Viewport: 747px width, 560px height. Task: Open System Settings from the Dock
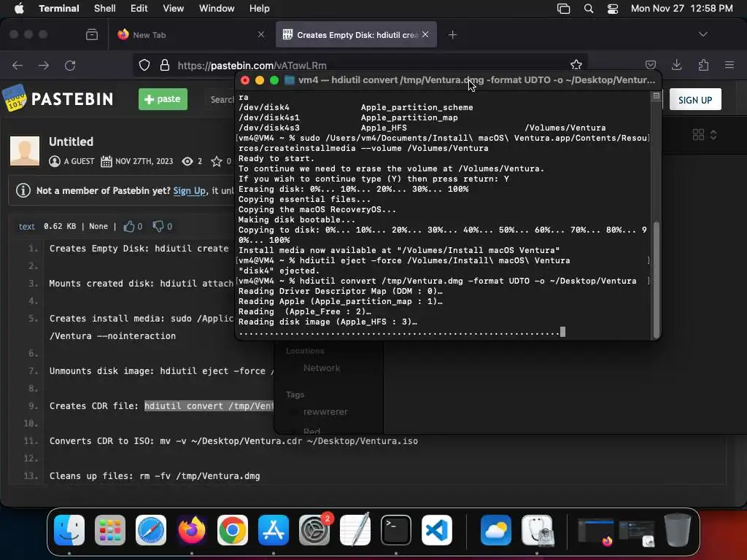click(314, 530)
